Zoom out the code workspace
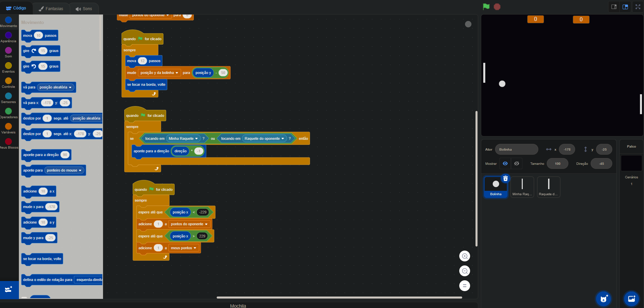This screenshot has height=308, width=644. pos(465,271)
